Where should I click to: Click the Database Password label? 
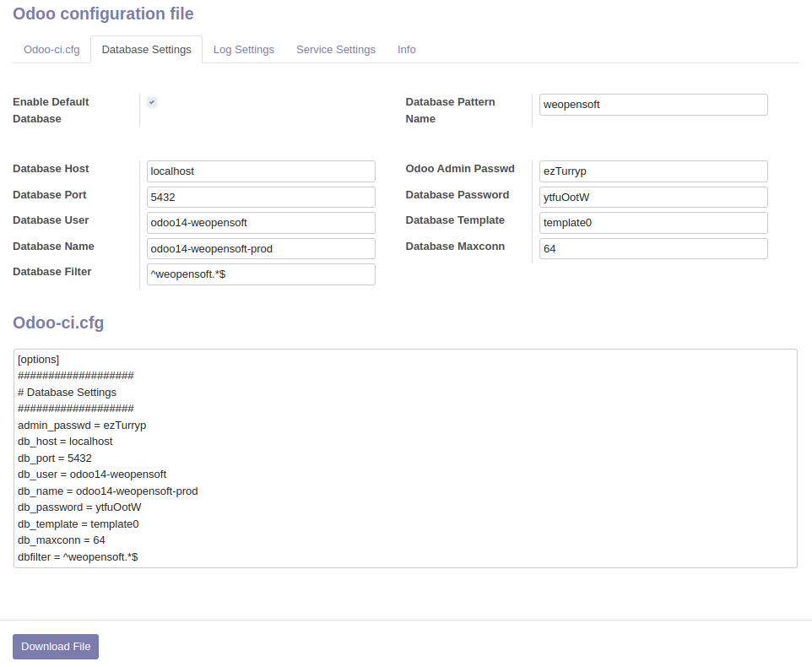[x=457, y=195]
